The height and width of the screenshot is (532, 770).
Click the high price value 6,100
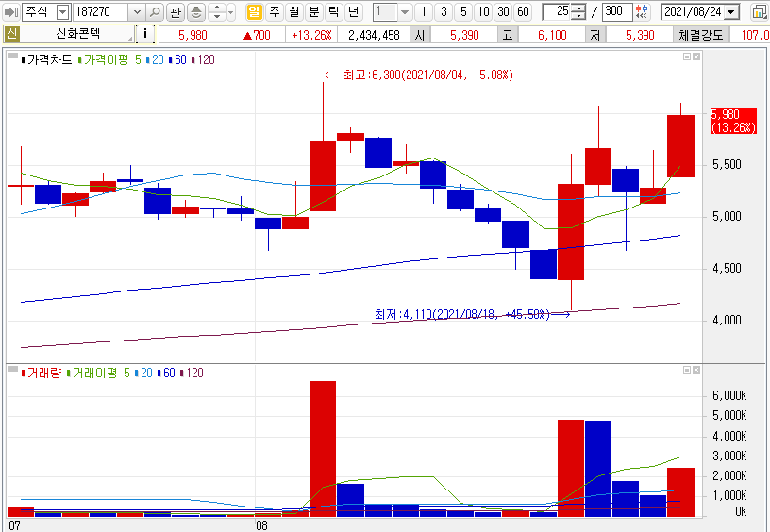[552, 35]
